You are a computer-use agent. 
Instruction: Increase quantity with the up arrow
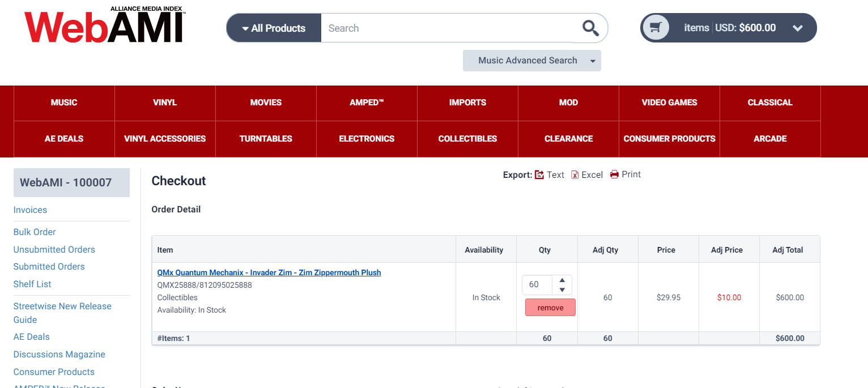(562, 280)
